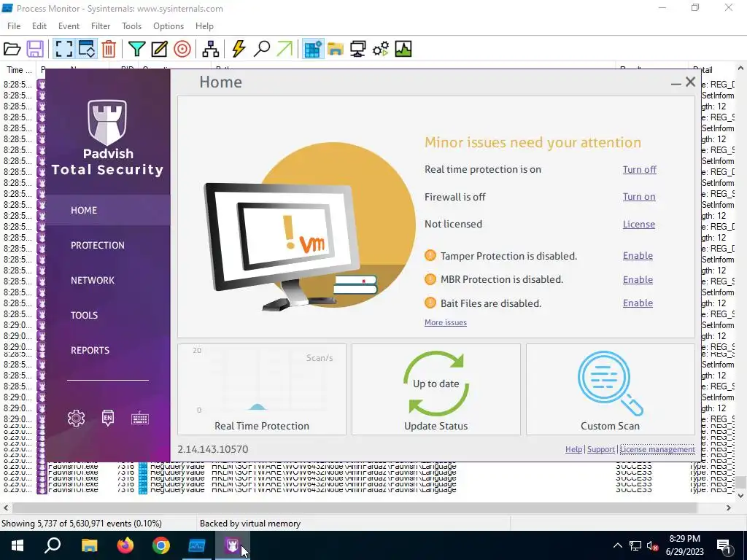Toggle Show Profiling Events icon
Viewport: 747px width, 560px height.
[403, 49]
